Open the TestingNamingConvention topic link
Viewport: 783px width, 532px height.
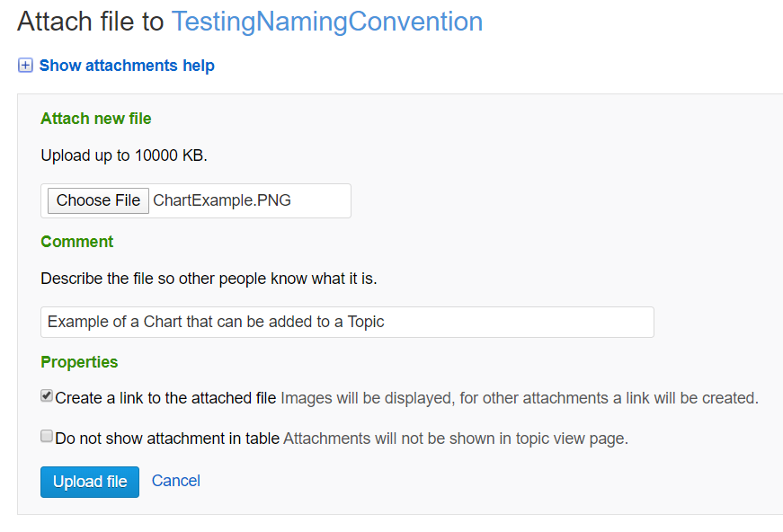[x=326, y=22]
